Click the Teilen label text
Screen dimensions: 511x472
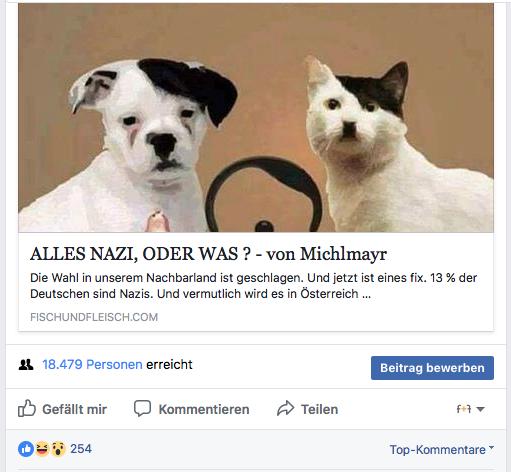320,409
